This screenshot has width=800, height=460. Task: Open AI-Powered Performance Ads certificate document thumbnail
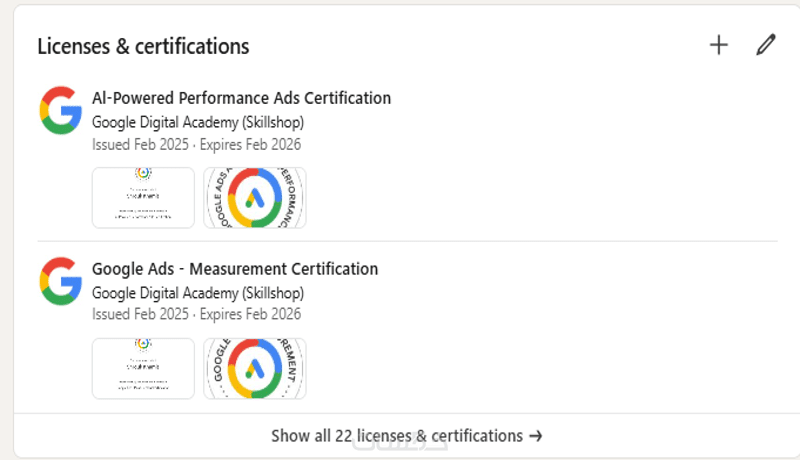tap(143, 198)
